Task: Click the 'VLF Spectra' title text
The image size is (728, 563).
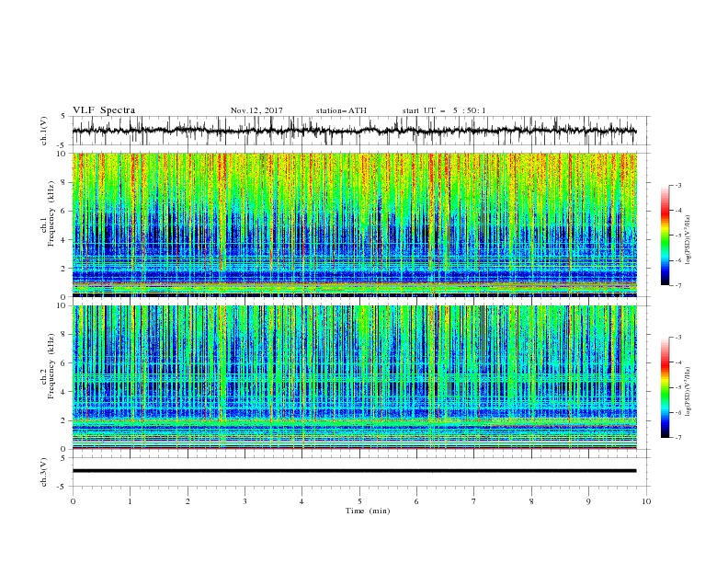Action: [x=104, y=110]
